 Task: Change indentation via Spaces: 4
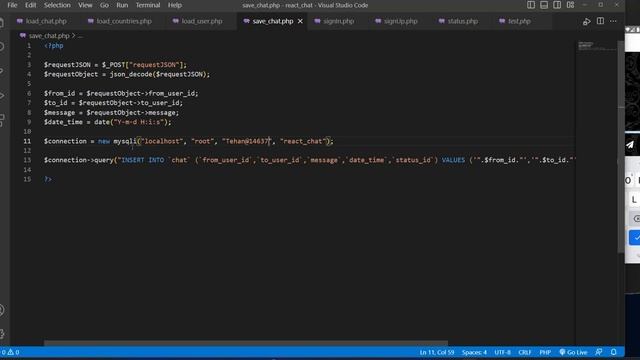click(x=474, y=352)
